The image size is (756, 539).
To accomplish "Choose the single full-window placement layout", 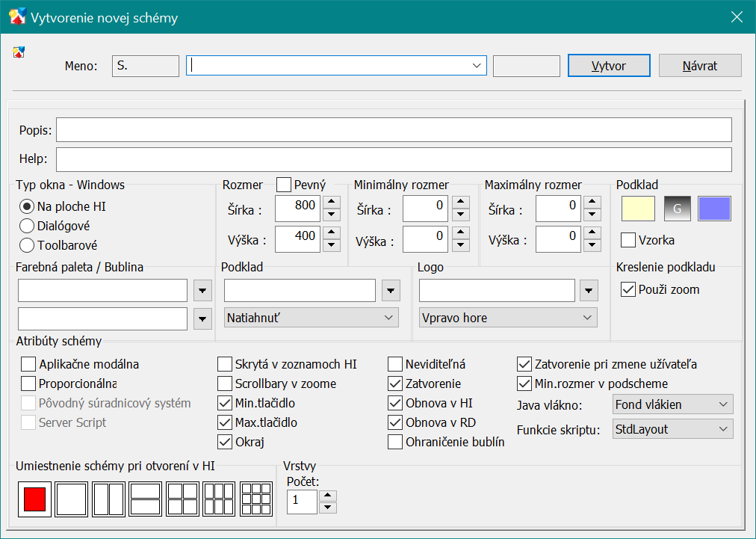I will click(x=72, y=499).
